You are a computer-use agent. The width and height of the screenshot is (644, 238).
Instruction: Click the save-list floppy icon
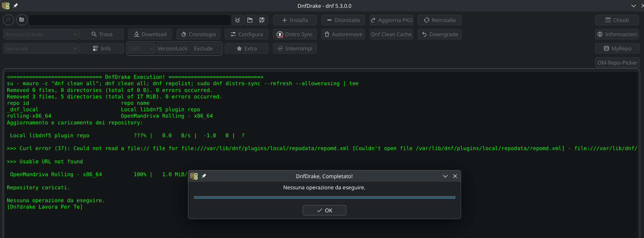(x=262, y=20)
